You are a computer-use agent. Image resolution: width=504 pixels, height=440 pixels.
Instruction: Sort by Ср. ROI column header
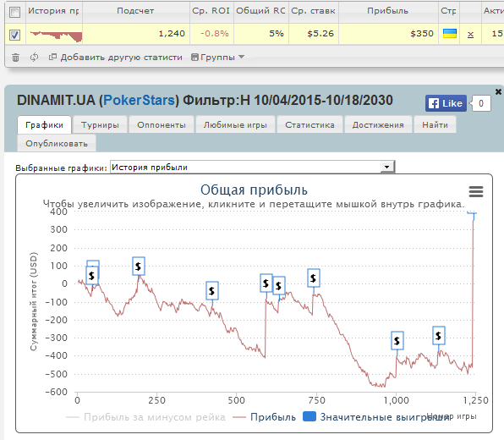pyautogui.click(x=211, y=11)
